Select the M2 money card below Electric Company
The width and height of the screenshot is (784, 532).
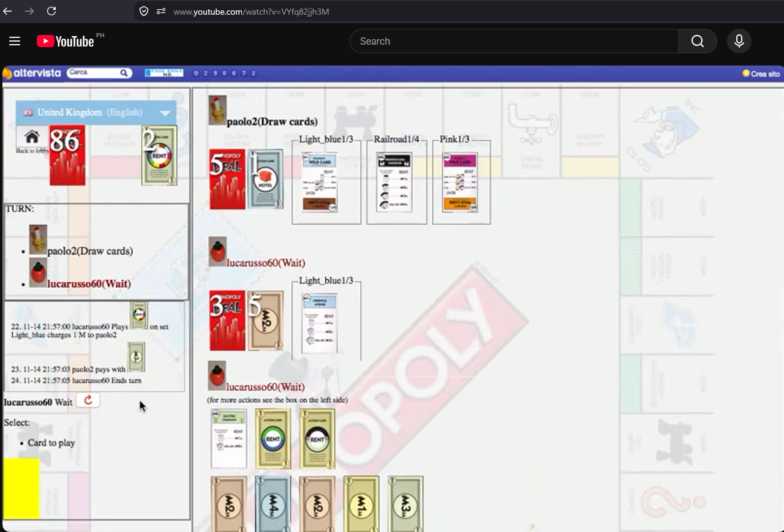coord(228,504)
